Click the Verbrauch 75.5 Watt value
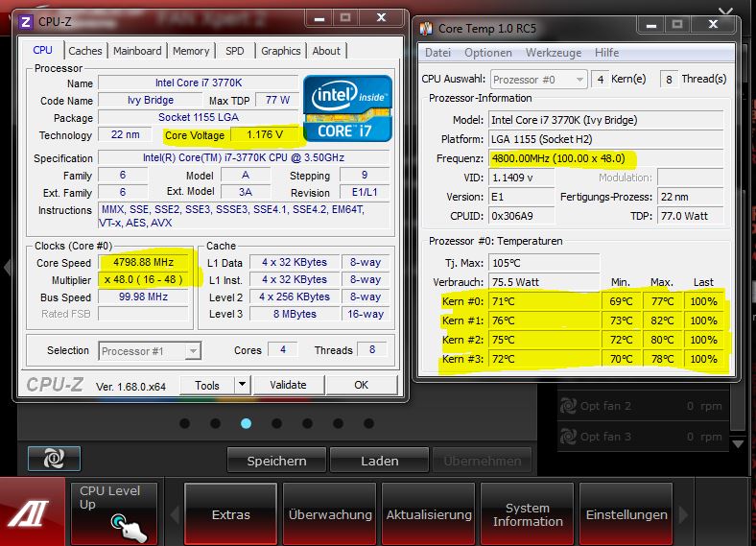This screenshot has height=546, width=756. 544,282
